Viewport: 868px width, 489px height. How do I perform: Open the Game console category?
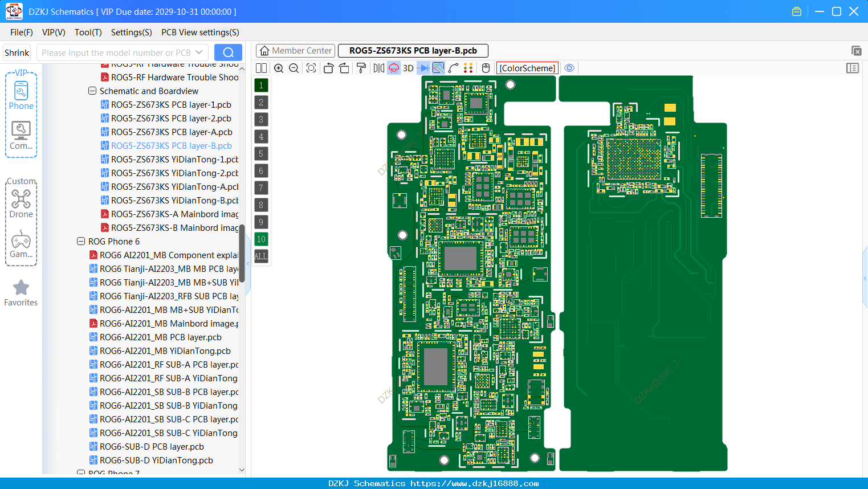pyautogui.click(x=21, y=244)
